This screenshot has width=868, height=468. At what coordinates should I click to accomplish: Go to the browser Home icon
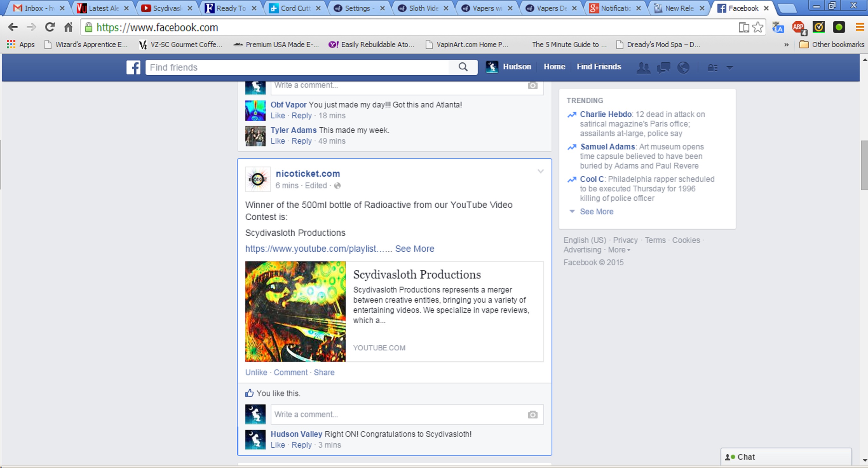[x=68, y=27]
